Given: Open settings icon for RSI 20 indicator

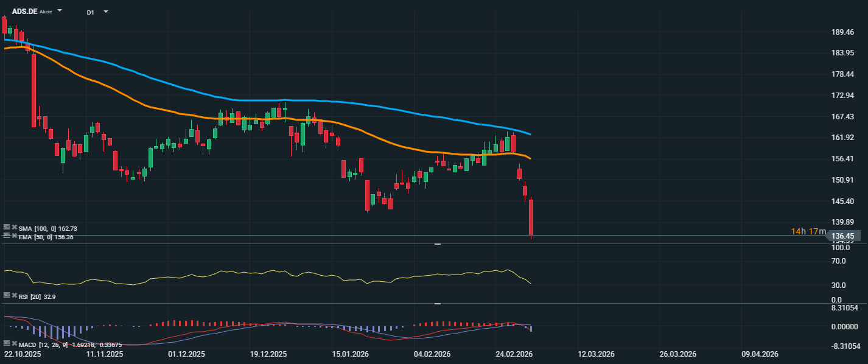Looking at the screenshot, I should [7, 295].
